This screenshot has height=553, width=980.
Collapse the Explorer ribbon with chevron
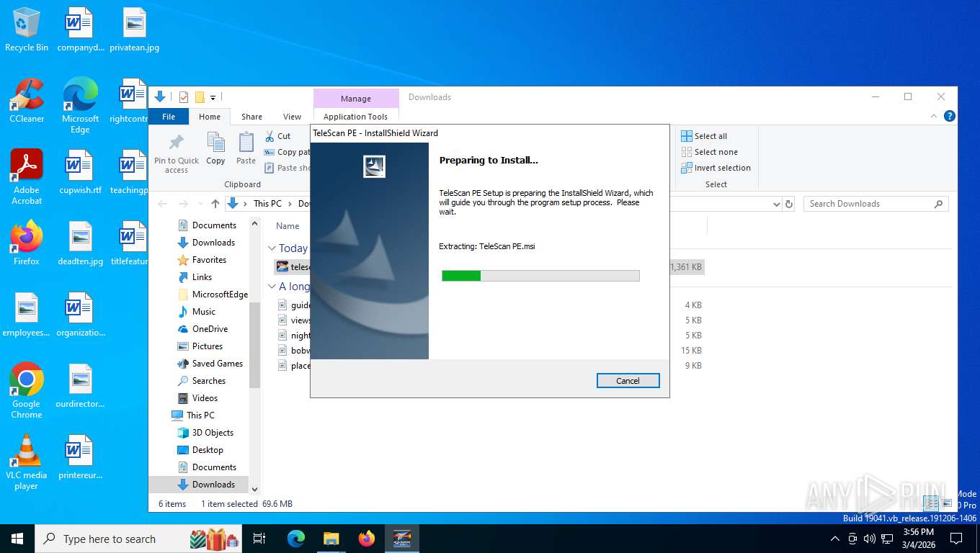coord(935,116)
